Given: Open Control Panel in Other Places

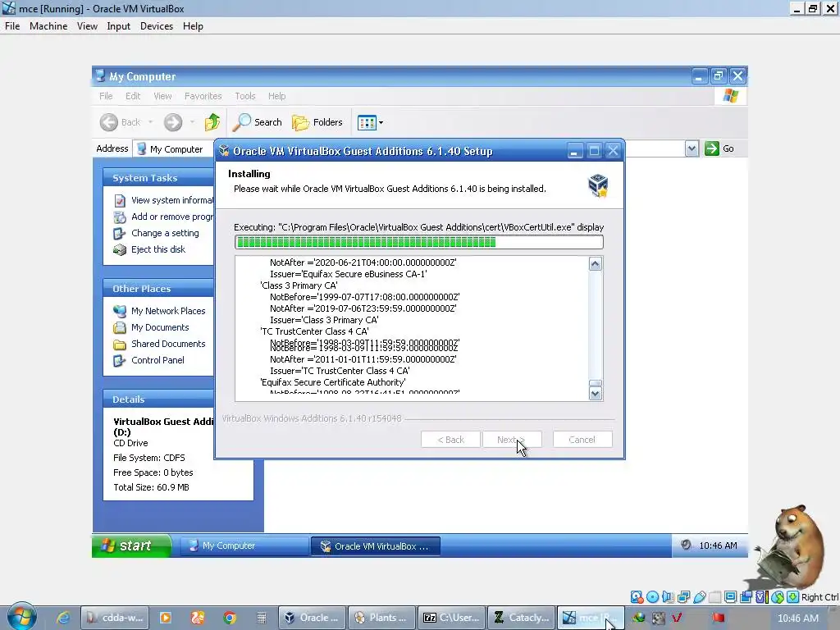Looking at the screenshot, I should click(157, 360).
